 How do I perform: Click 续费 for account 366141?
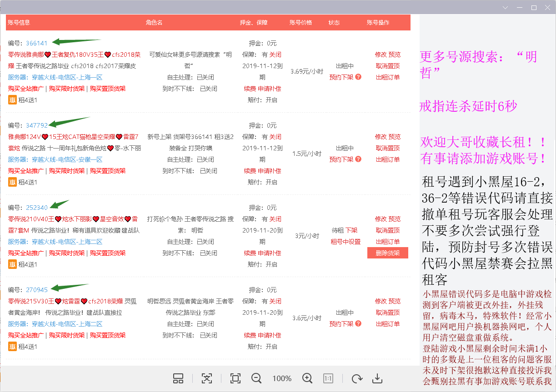pyautogui.click(x=250, y=89)
